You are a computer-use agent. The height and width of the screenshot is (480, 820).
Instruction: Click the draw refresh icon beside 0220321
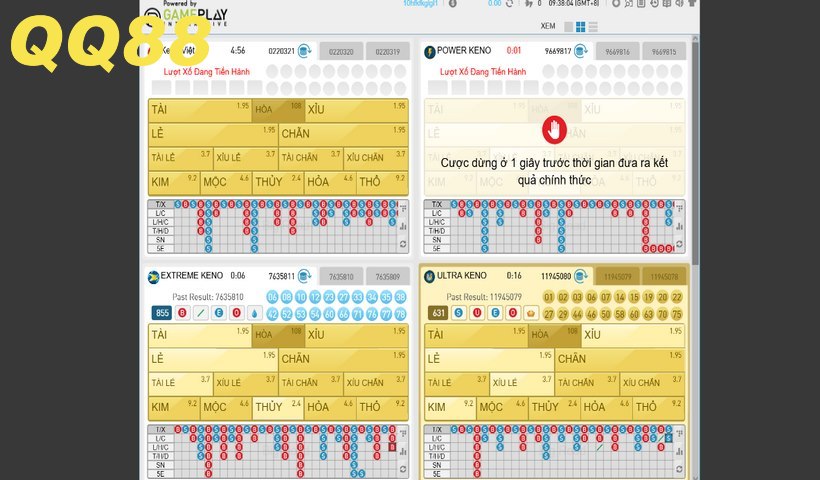click(x=304, y=51)
